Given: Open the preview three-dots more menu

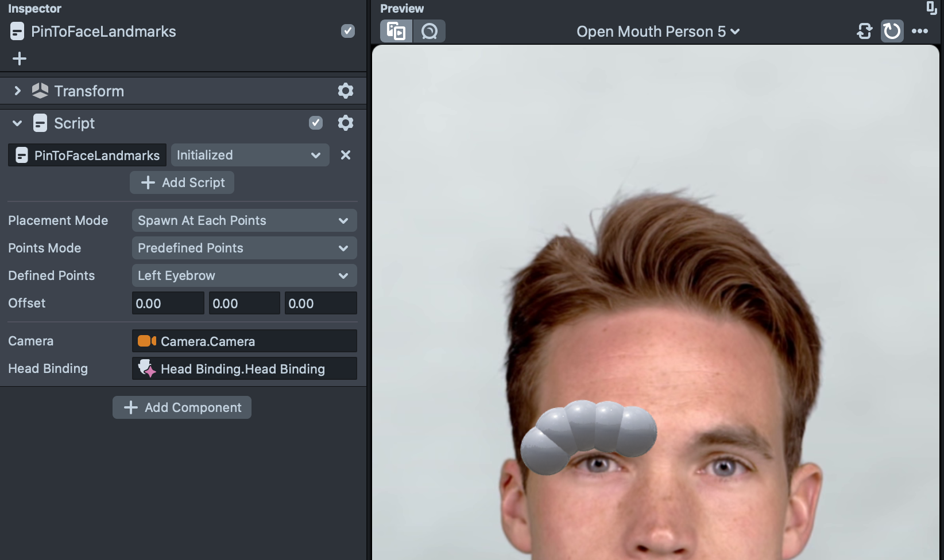Looking at the screenshot, I should 920,31.
